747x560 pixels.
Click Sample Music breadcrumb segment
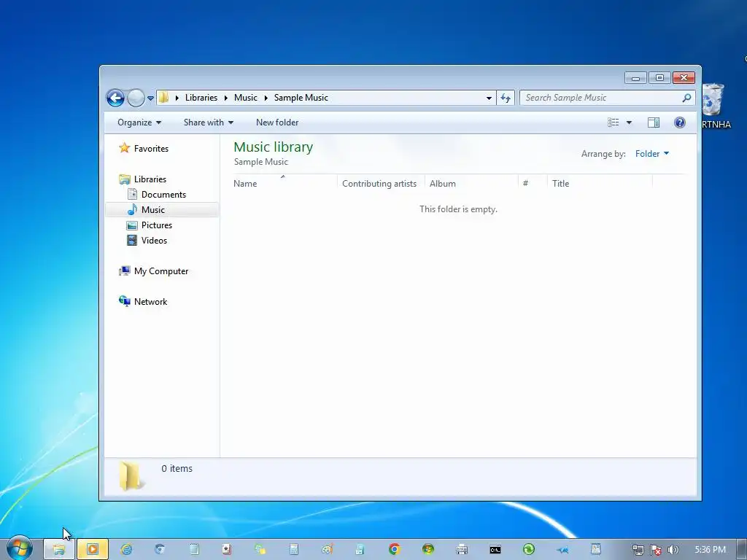coord(301,98)
